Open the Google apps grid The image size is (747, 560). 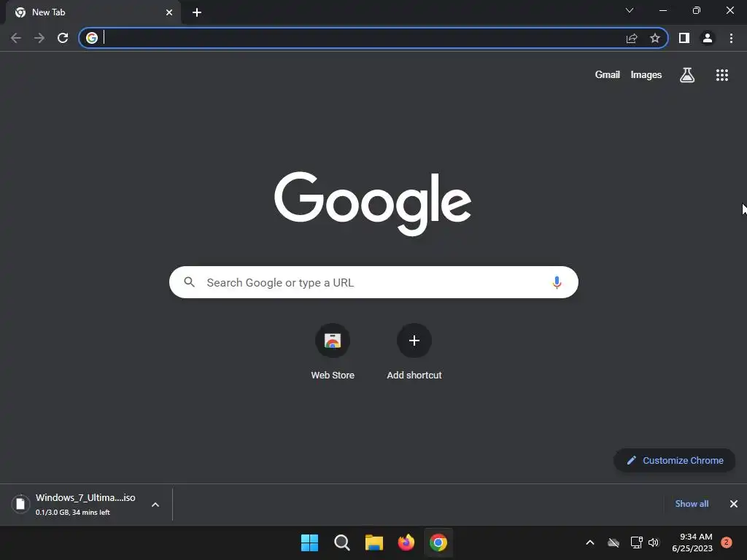click(722, 75)
